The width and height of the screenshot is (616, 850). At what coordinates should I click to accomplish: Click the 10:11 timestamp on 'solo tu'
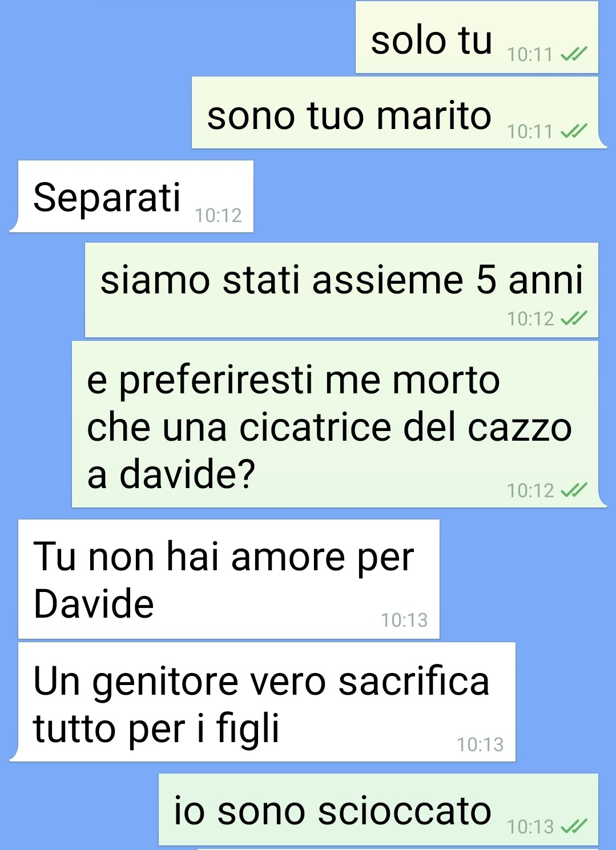tap(530, 55)
